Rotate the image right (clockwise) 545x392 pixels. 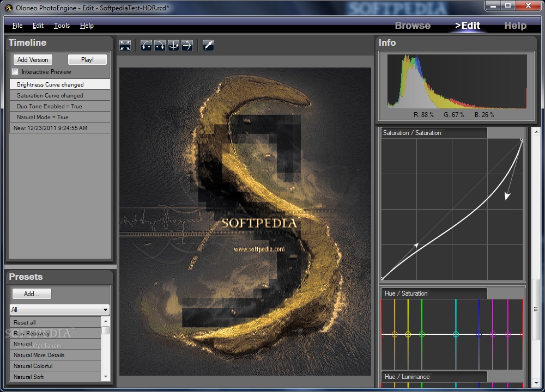coord(160,45)
